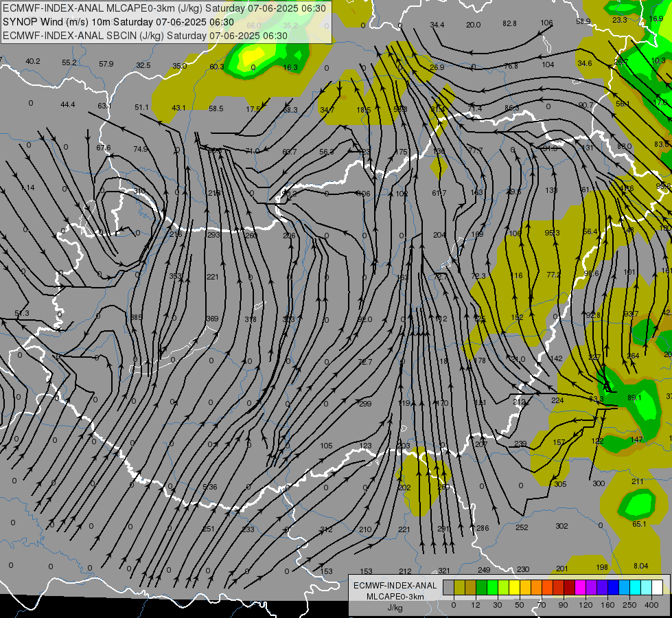Click the map value 74.9
The height and width of the screenshot is (618, 672).
[141, 149]
